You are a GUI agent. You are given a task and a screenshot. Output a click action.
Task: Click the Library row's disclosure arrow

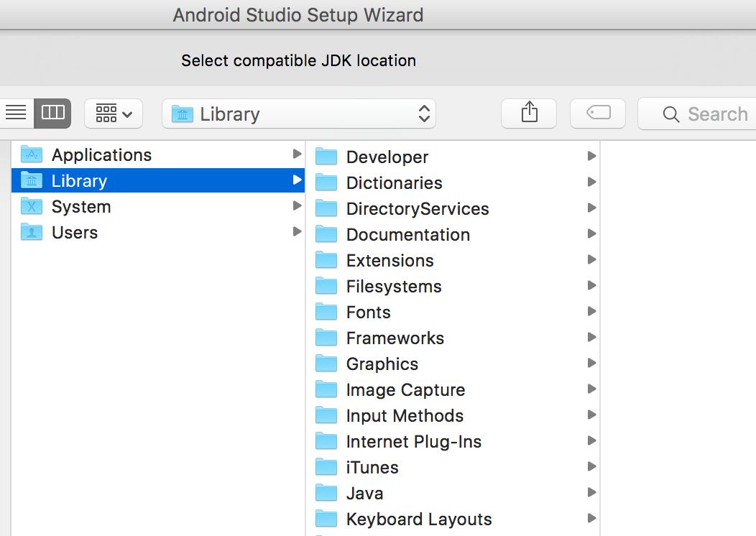tap(297, 180)
